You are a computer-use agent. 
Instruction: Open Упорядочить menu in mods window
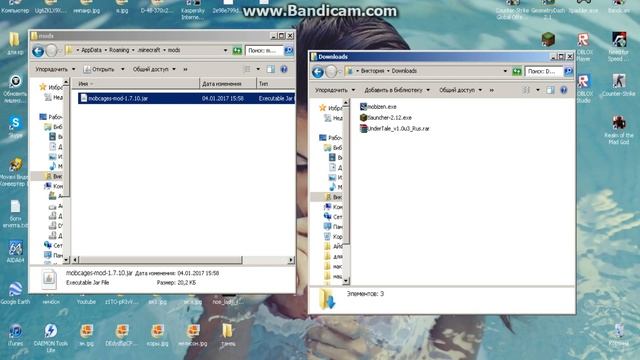click(x=55, y=69)
